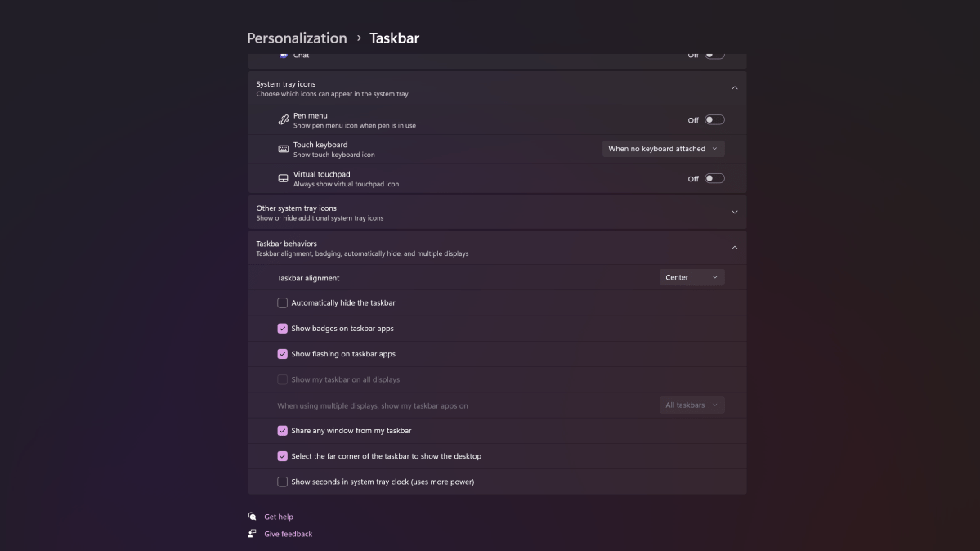Viewport: 980px width, 551px height.
Task: Turn on the Pen menu toggle
Action: [714, 120]
